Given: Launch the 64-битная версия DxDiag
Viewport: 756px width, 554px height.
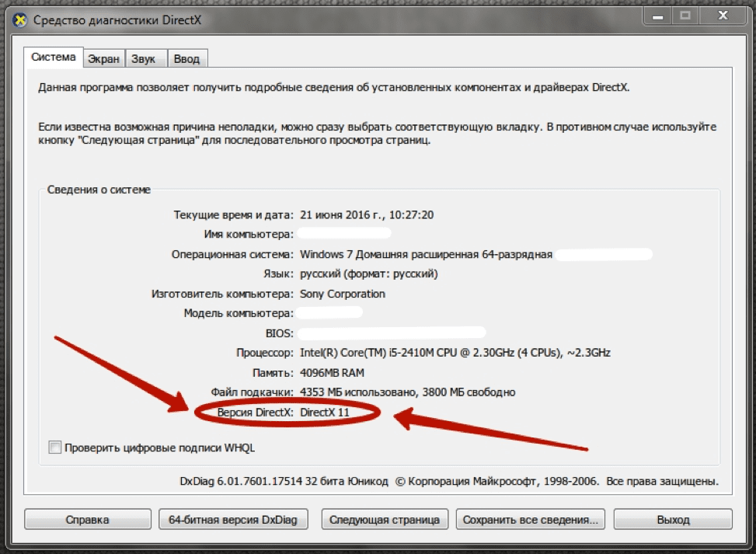Looking at the screenshot, I should click(233, 519).
